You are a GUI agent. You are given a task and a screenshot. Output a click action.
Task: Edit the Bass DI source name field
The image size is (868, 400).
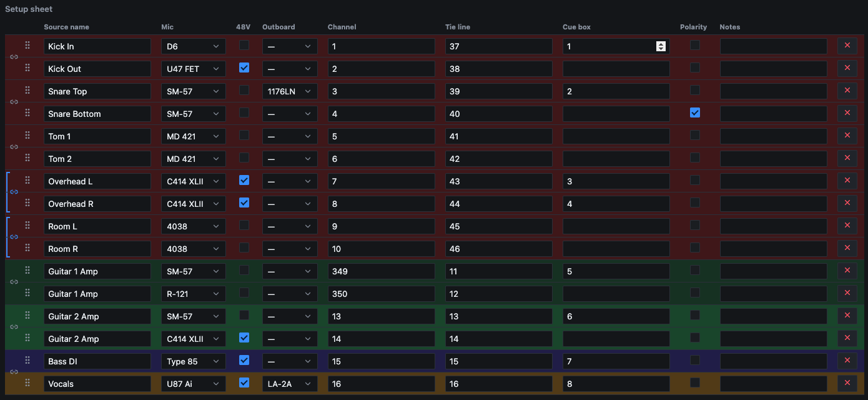pyautogui.click(x=97, y=361)
